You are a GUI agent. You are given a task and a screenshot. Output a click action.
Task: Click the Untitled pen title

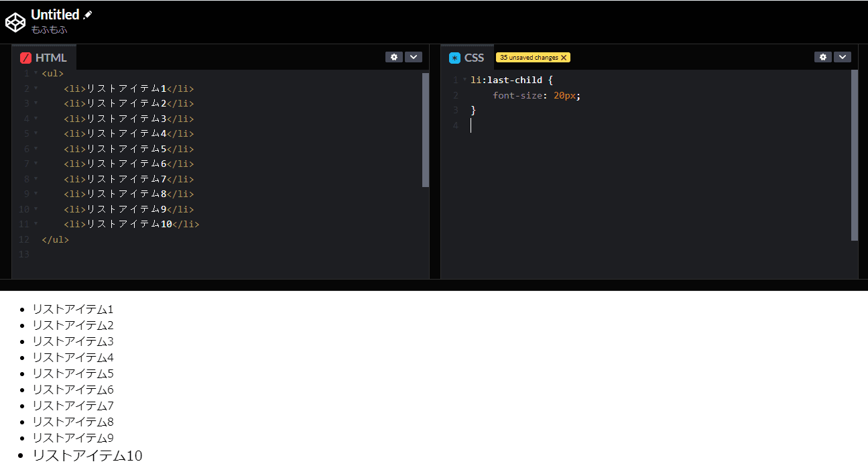point(55,15)
